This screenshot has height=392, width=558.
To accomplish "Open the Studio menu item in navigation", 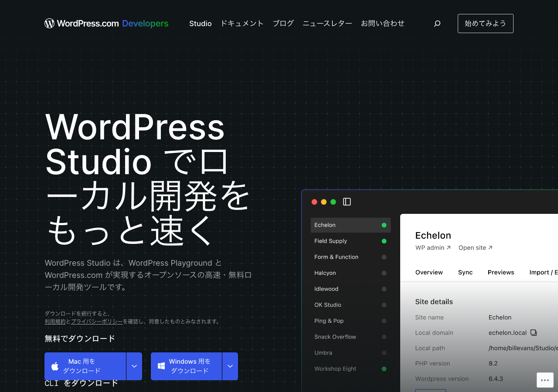I will (201, 24).
